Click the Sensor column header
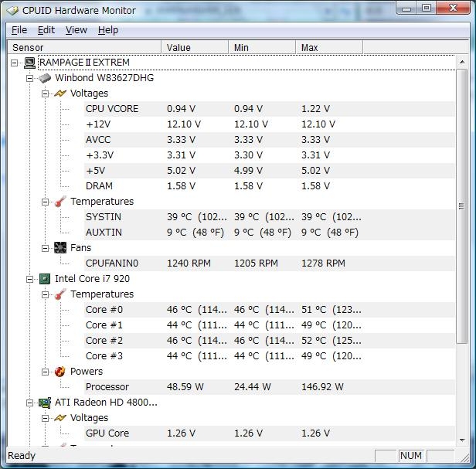476x469 pixels. pos(84,47)
